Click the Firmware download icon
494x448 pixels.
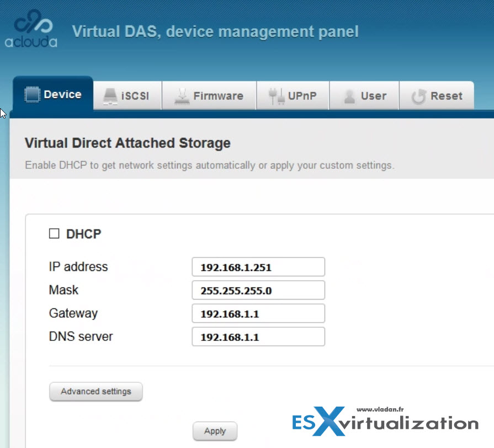pos(182,97)
